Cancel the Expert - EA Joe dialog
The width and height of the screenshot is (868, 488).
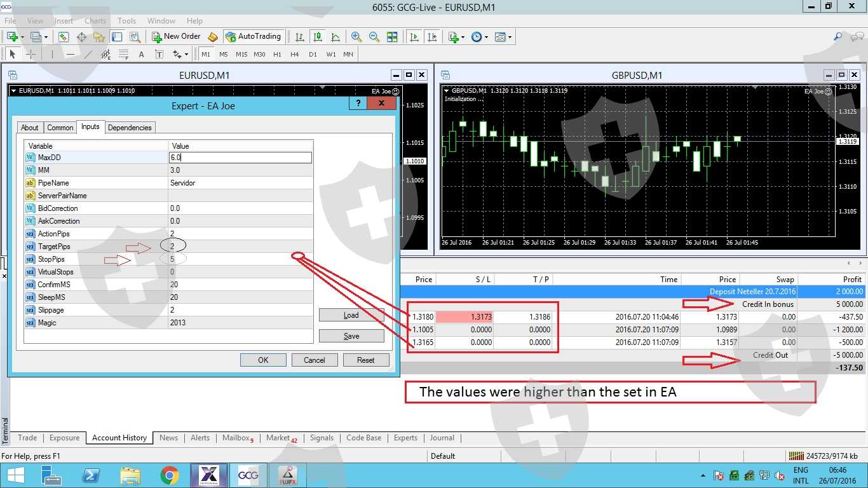click(315, 360)
